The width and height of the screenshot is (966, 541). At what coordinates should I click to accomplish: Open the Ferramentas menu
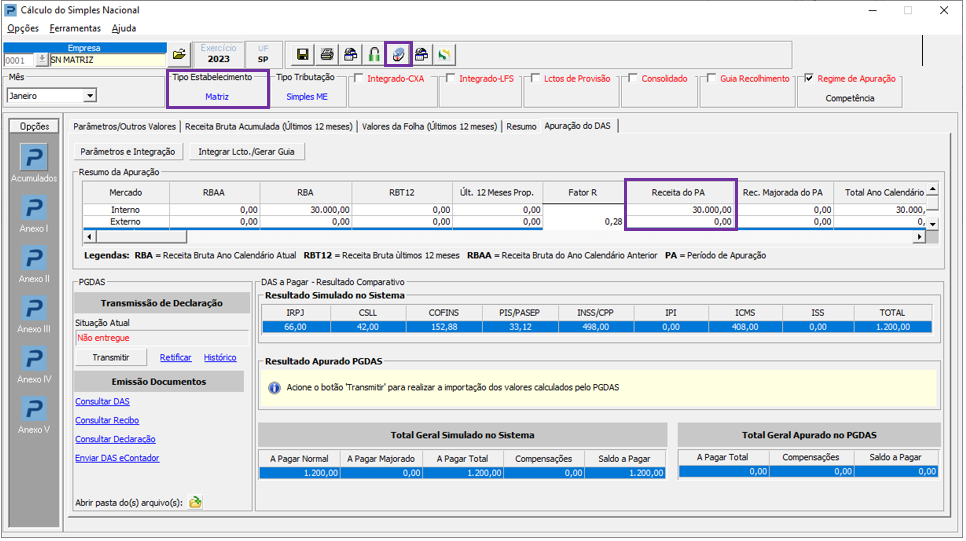75,28
